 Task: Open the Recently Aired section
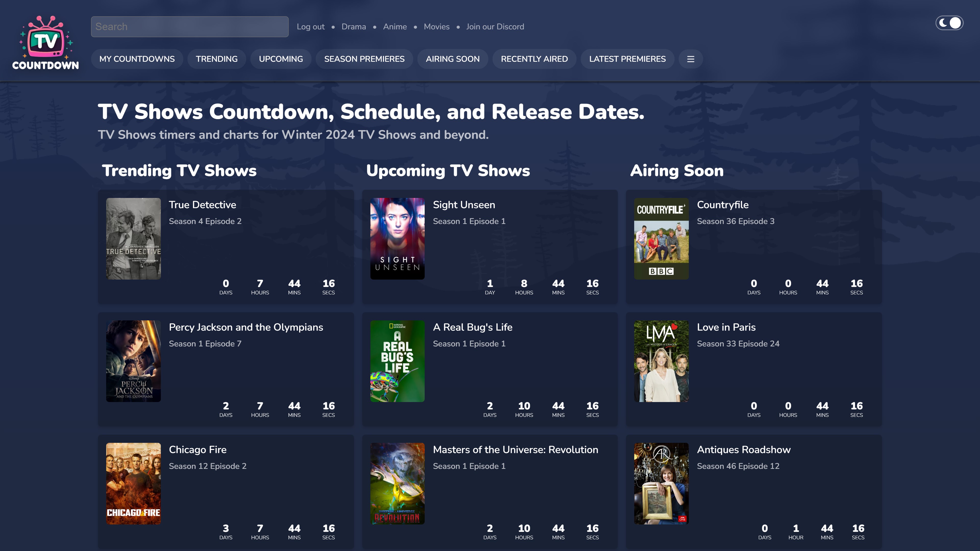pos(534,59)
